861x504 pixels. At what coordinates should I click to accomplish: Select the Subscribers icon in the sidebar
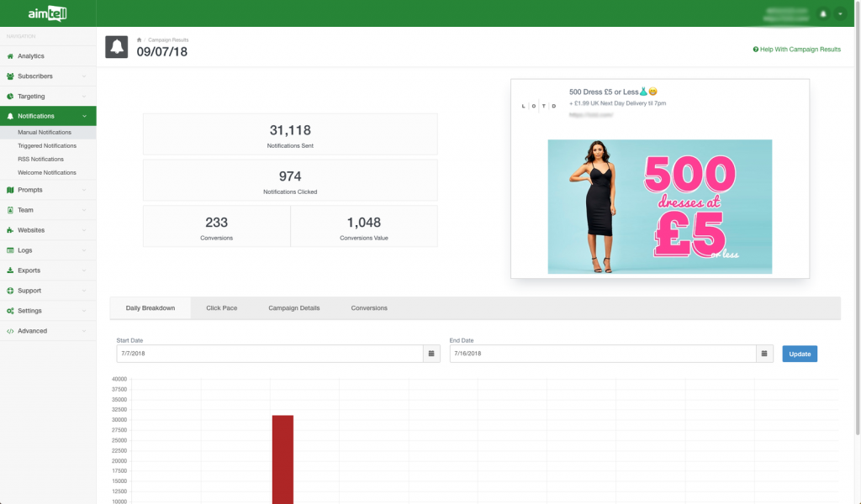pyautogui.click(x=12, y=77)
